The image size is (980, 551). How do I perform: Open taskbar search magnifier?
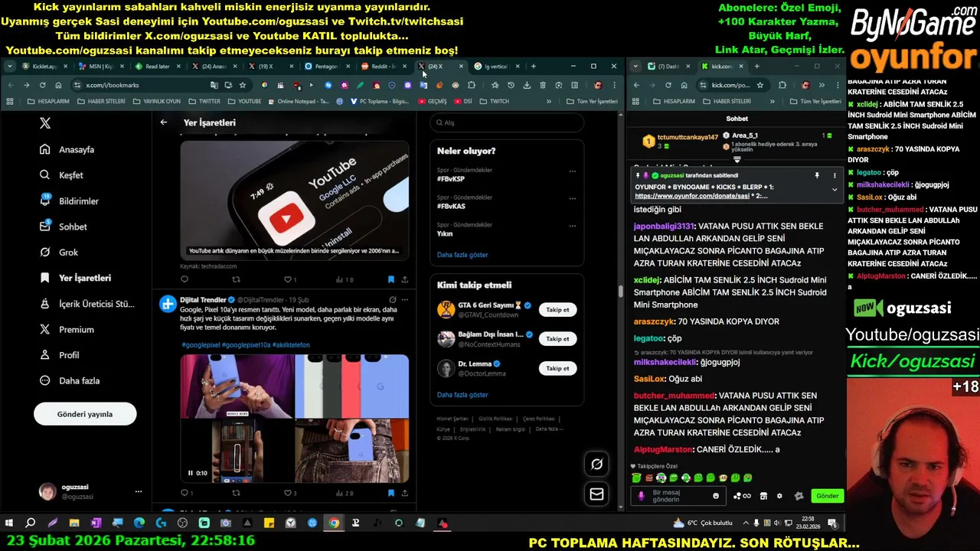[x=31, y=523]
